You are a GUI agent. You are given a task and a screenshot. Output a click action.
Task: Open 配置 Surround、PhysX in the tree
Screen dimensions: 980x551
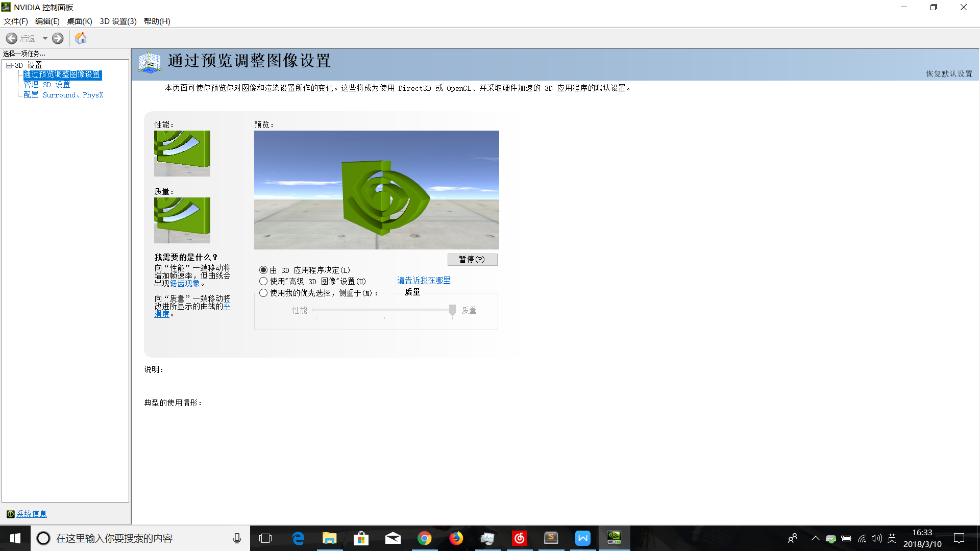(x=63, y=95)
